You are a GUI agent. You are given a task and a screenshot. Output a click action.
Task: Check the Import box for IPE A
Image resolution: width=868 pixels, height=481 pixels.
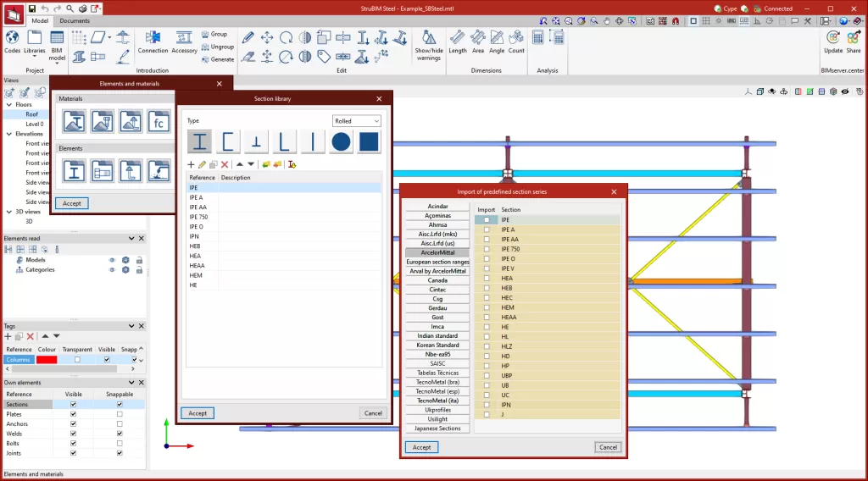487,229
